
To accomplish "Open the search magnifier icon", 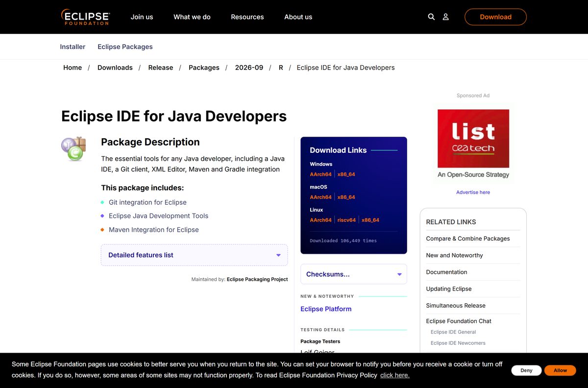I will point(431,17).
